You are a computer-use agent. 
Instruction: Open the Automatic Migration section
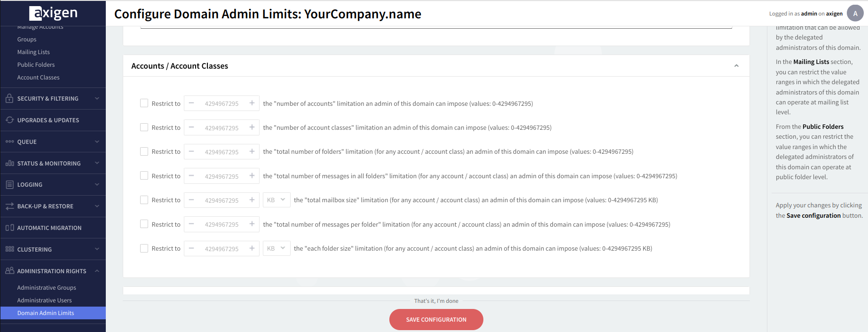pyautogui.click(x=49, y=228)
